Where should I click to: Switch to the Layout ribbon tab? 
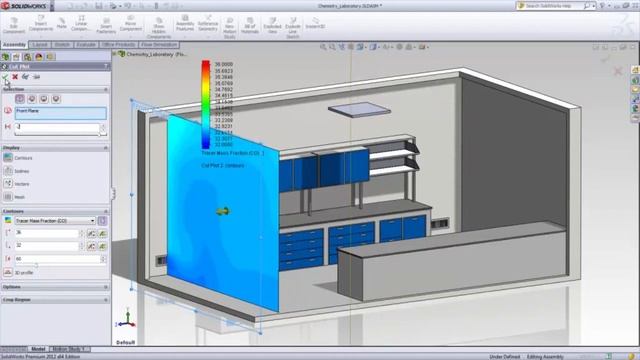[40, 45]
